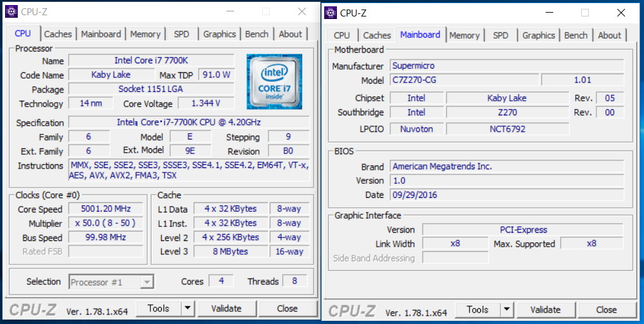Click the 14 nm technology value
The image size is (644, 324).
[91, 103]
